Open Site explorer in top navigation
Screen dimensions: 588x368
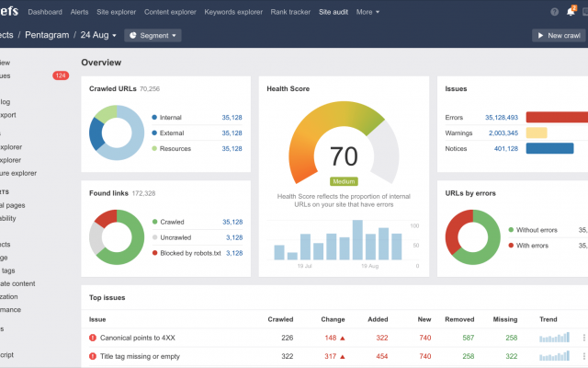tap(117, 12)
